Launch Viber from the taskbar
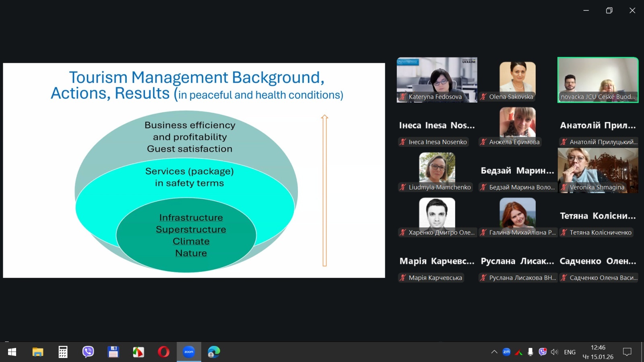The width and height of the screenshot is (644, 362). (x=88, y=352)
